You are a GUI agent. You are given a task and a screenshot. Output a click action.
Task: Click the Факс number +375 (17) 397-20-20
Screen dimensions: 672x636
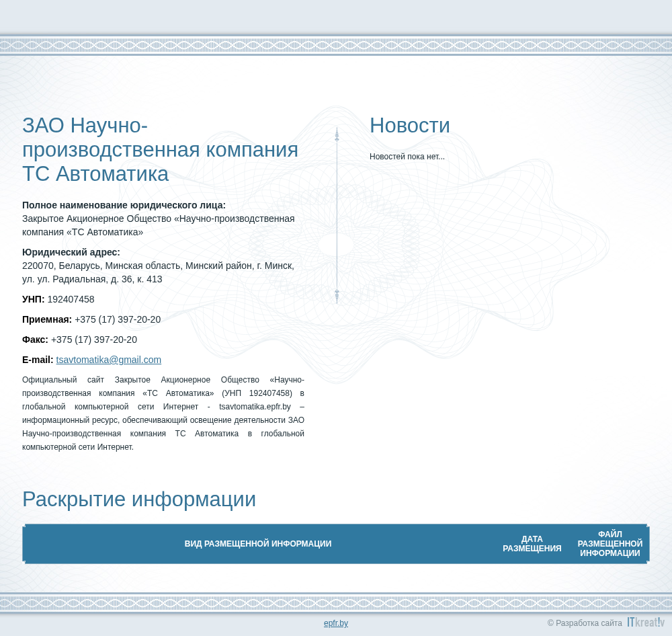pos(94,340)
